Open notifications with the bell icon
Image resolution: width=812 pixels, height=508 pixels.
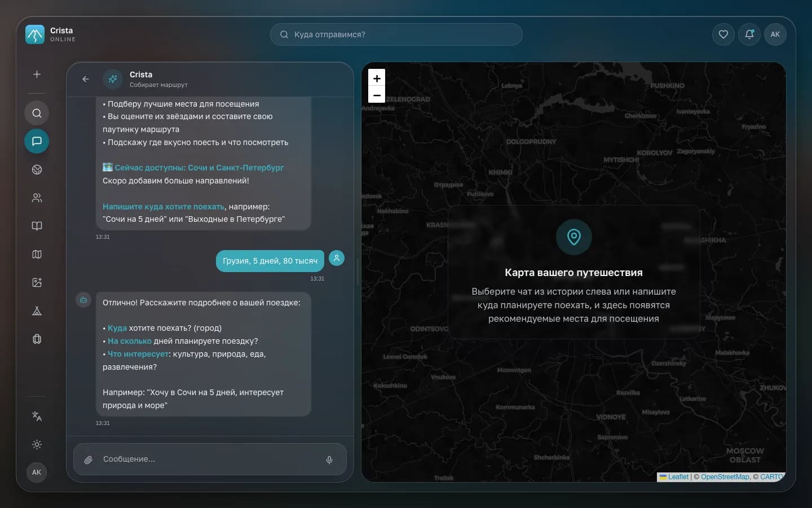pos(749,34)
